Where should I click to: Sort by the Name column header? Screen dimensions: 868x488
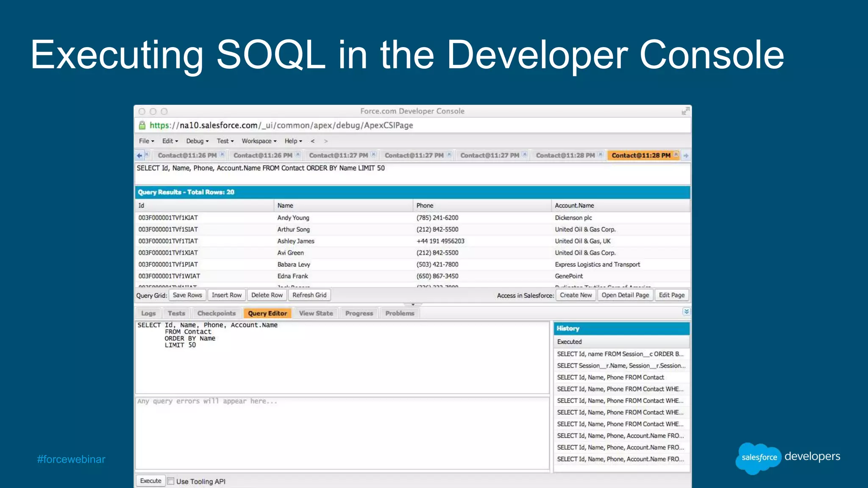coord(343,205)
